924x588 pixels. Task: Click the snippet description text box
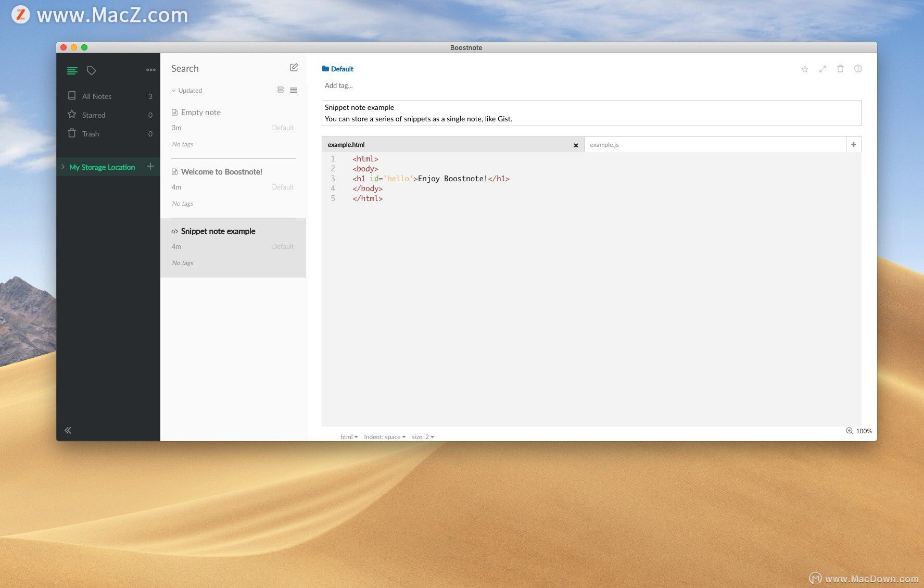coord(591,113)
